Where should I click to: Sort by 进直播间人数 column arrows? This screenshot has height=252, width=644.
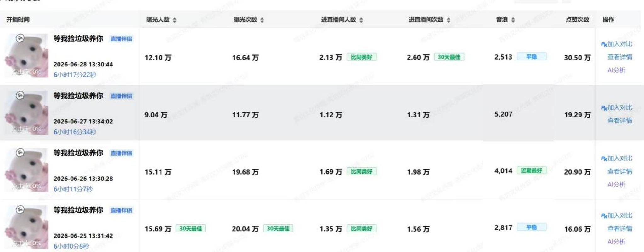click(x=361, y=20)
